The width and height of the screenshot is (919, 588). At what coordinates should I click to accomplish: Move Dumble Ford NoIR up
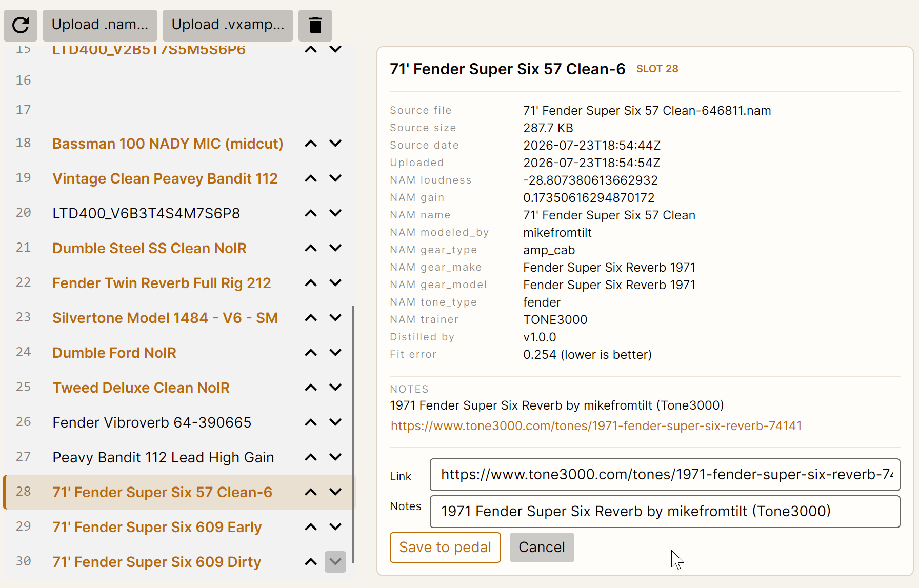tap(311, 353)
